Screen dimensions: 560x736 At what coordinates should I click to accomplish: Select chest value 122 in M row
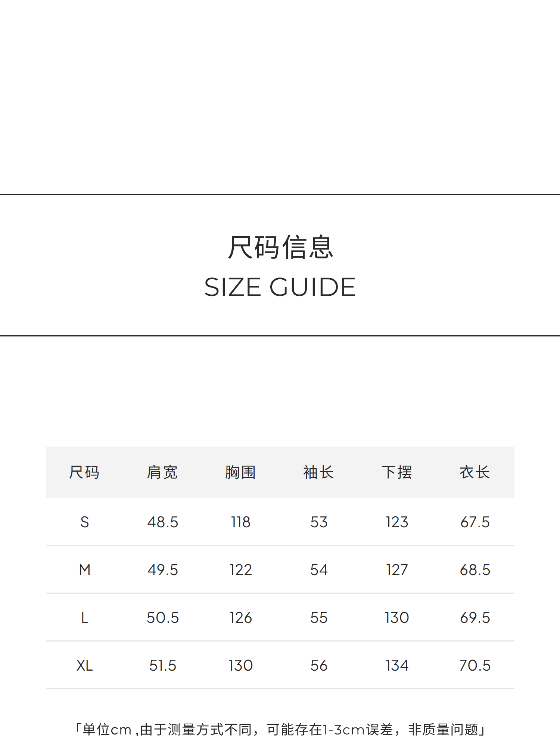(x=241, y=570)
